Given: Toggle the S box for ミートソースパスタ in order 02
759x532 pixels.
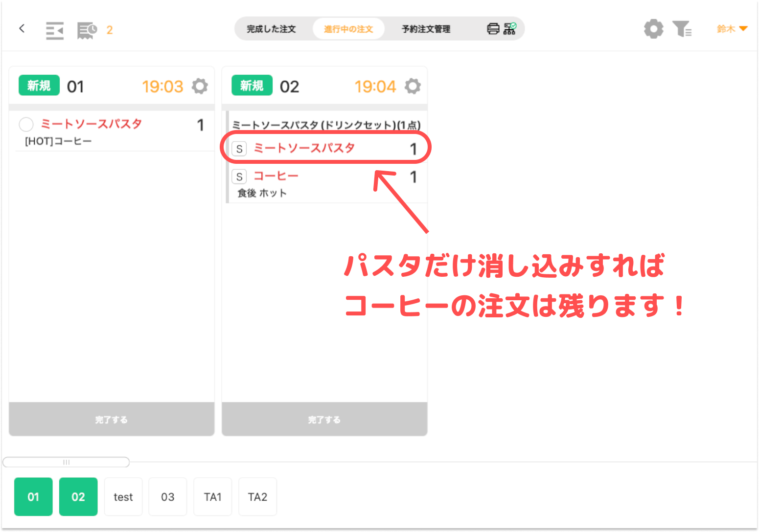Looking at the screenshot, I should pos(239,149).
